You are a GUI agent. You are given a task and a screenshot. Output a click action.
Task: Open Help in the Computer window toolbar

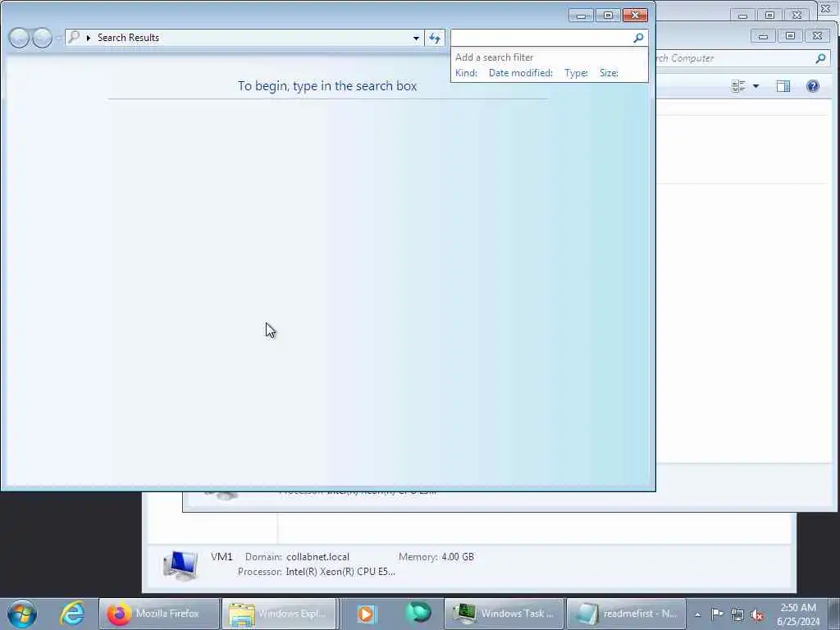[x=813, y=86]
